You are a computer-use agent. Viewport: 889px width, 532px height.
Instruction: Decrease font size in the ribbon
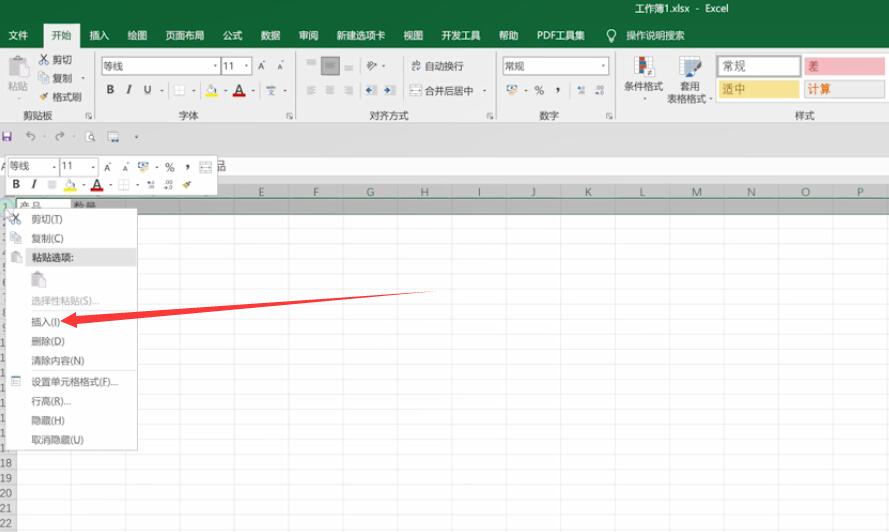(x=281, y=66)
